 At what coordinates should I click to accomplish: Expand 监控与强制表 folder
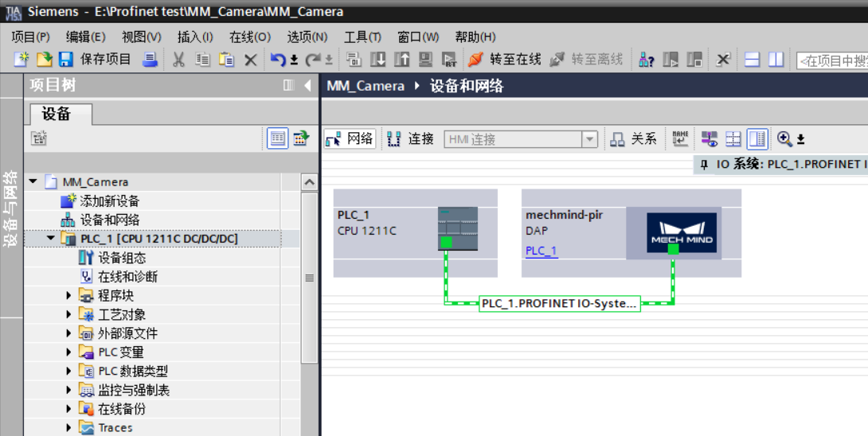click(68, 390)
